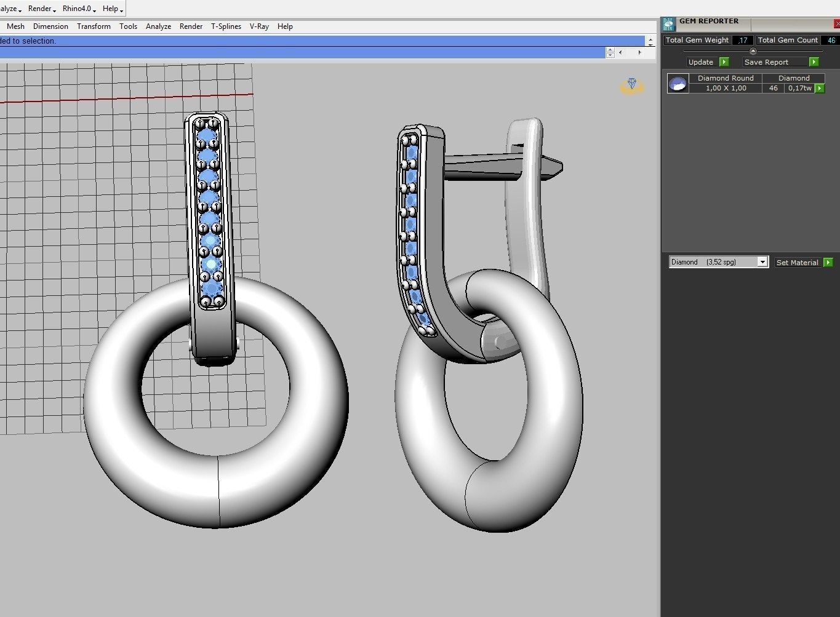
Task: Click the command line left scroll arrow
Action: pos(620,53)
